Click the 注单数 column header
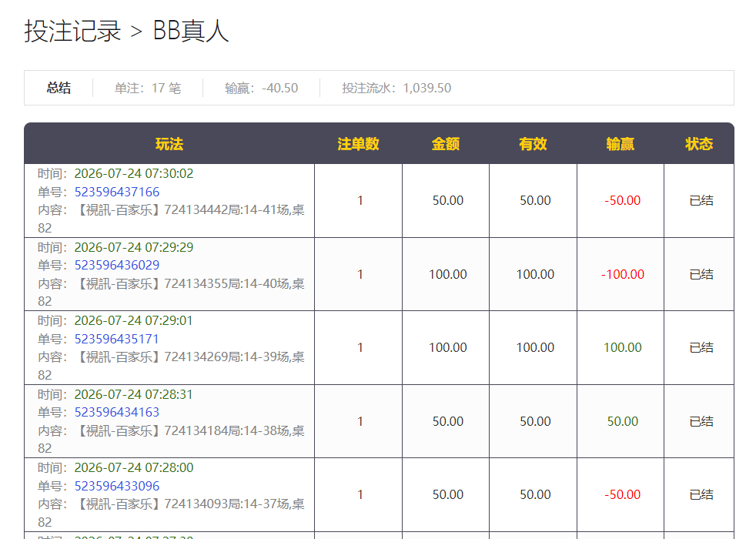The width and height of the screenshot is (756, 539). pyautogui.click(x=358, y=144)
